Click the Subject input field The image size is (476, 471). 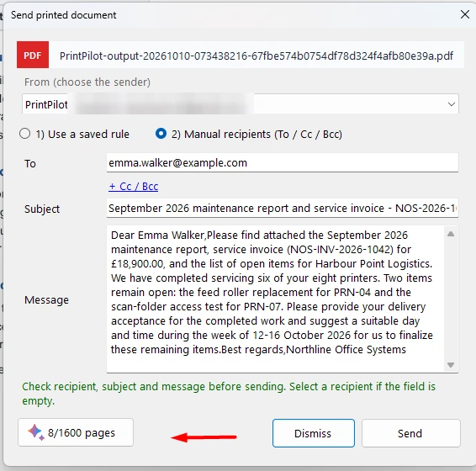(283, 209)
